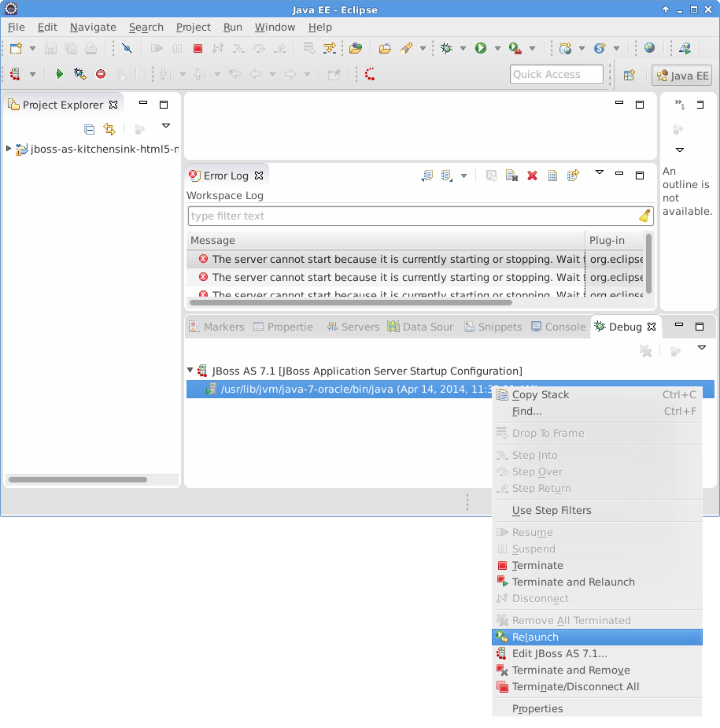This screenshot has height=728, width=720.
Task: Click the Message column header
Action: (x=386, y=241)
